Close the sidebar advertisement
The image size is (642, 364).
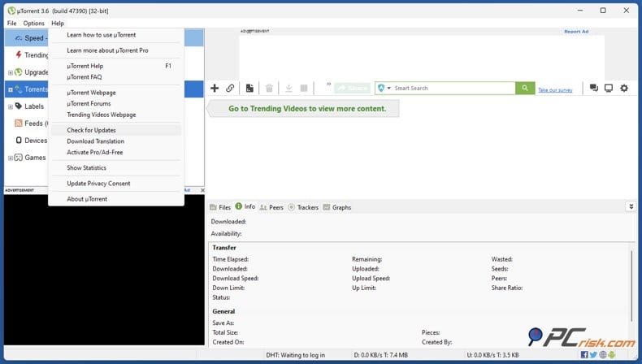click(202, 190)
